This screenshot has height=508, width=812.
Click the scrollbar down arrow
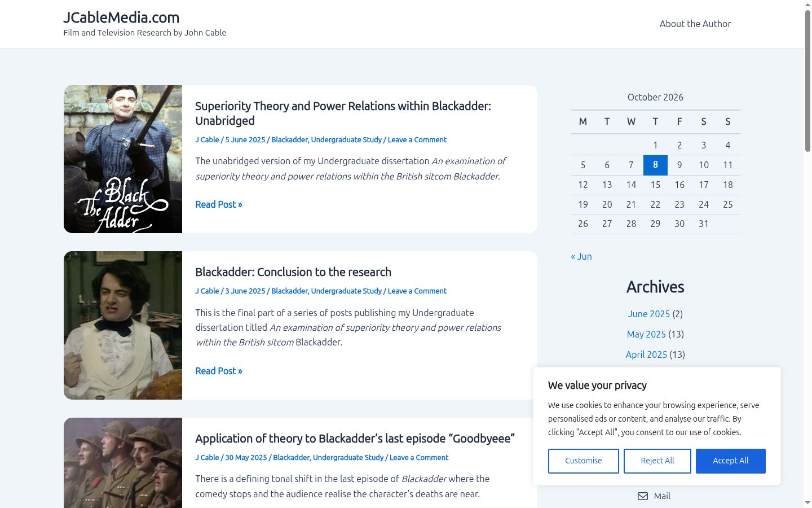[807, 503]
